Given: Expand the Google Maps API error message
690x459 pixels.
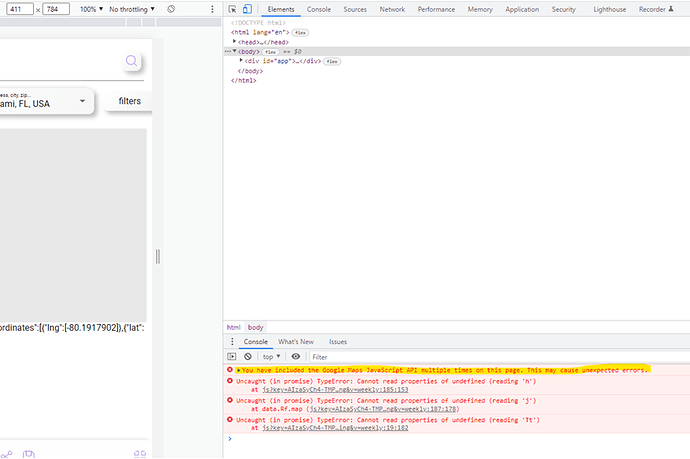Looking at the screenshot, I should tap(239, 370).
